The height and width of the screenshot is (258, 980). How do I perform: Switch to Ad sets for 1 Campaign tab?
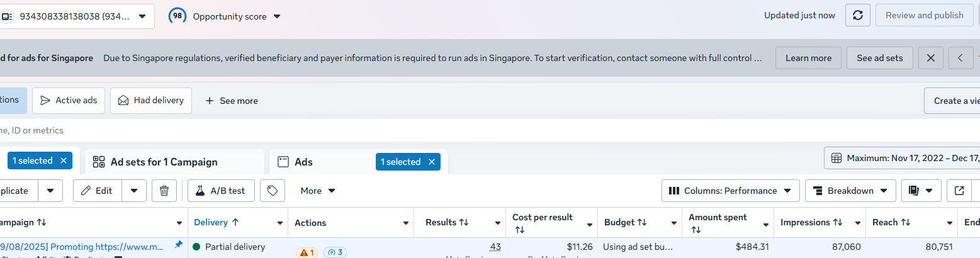(164, 162)
